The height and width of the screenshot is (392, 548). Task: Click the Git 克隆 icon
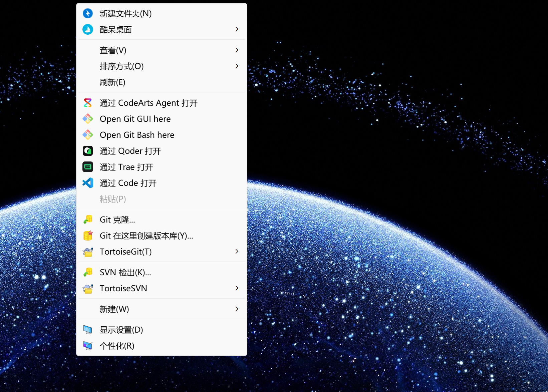click(x=88, y=220)
